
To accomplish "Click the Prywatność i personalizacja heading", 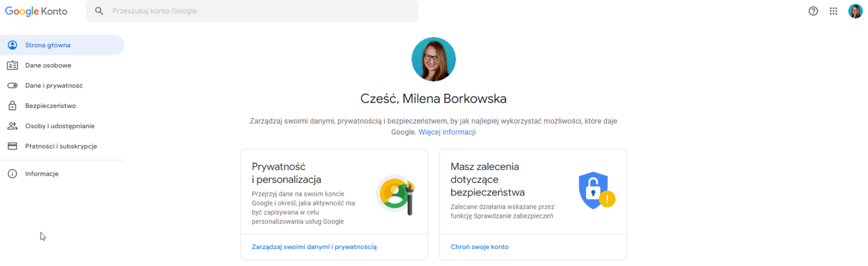I will (287, 173).
